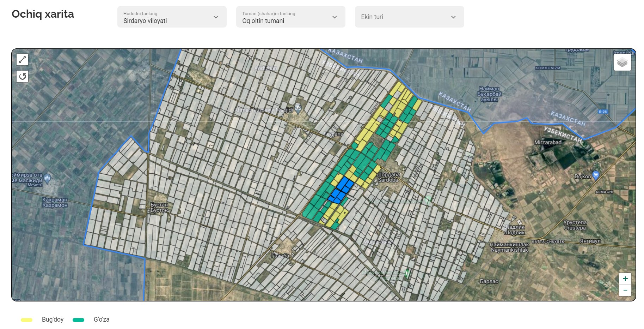Expand the Ekin turi crop dropdown

point(409,17)
